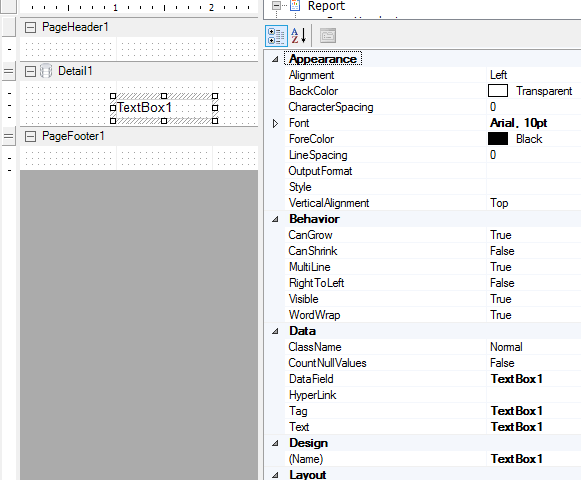Click the Style value field

point(534,187)
